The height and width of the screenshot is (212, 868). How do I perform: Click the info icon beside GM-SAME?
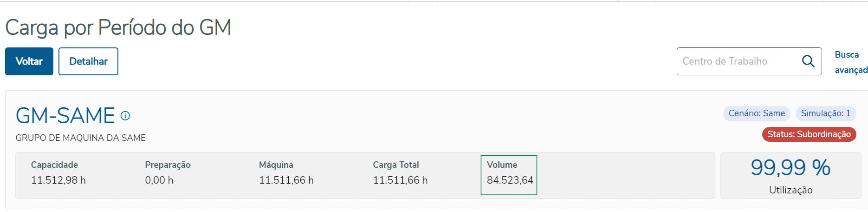125,116
